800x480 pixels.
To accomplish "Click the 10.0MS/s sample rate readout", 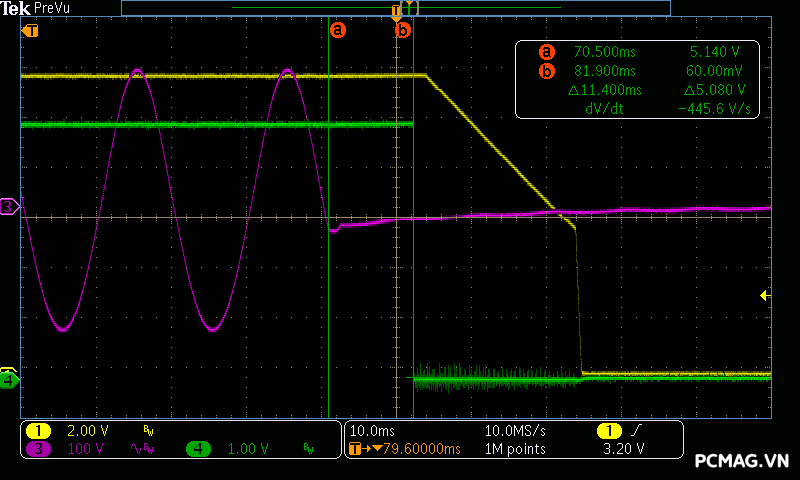I will pos(516,430).
